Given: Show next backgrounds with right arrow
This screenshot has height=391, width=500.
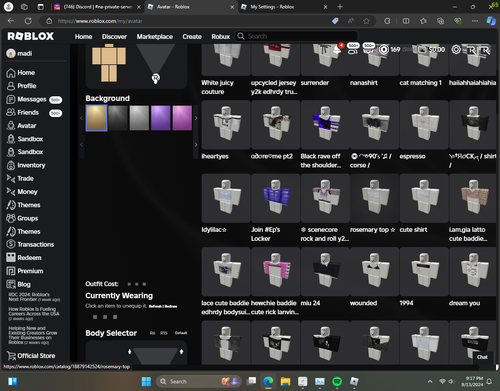Looking at the screenshot, I should point(196,118).
